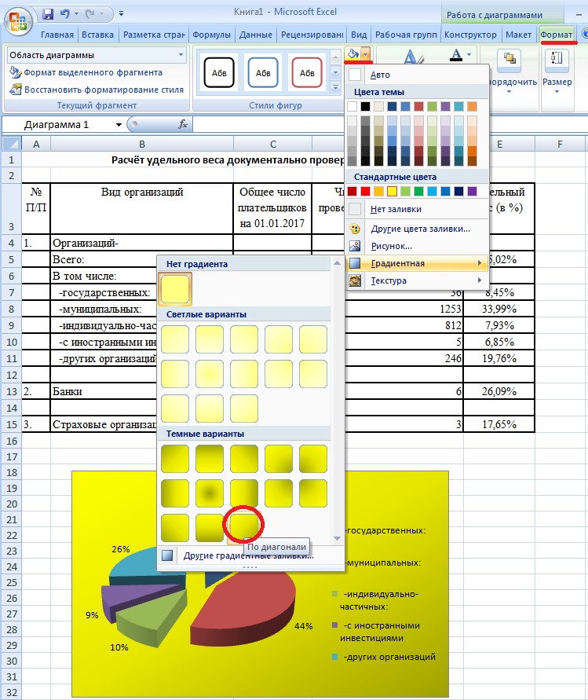The height and width of the screenshot is (700, 588).
Task: Open the Текстура submenu
Action: 417,280
